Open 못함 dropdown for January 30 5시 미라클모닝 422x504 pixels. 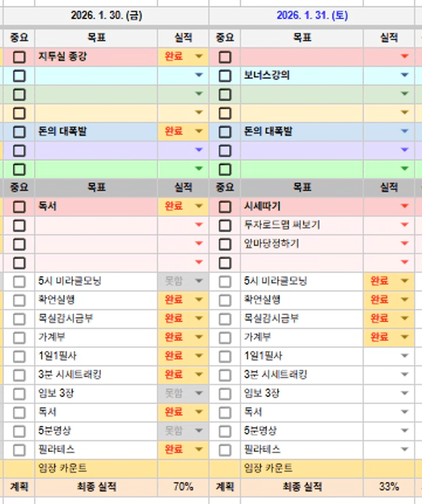[x=199, y=281]
